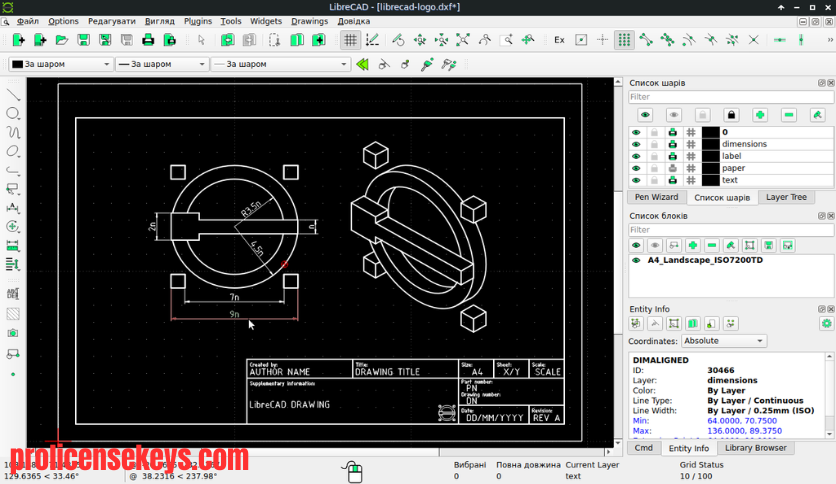Hide all layers button in layer list
Screen dimensions: 836x484
674,115
